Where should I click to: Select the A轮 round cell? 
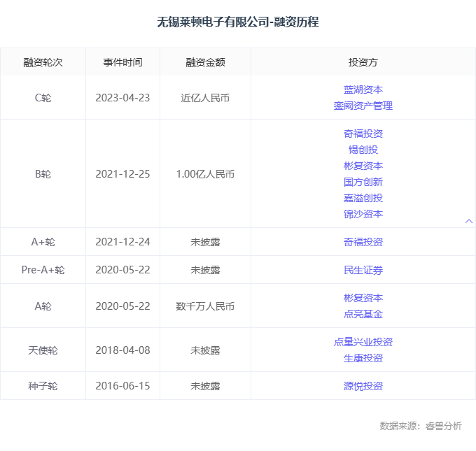tap(43, 306)
